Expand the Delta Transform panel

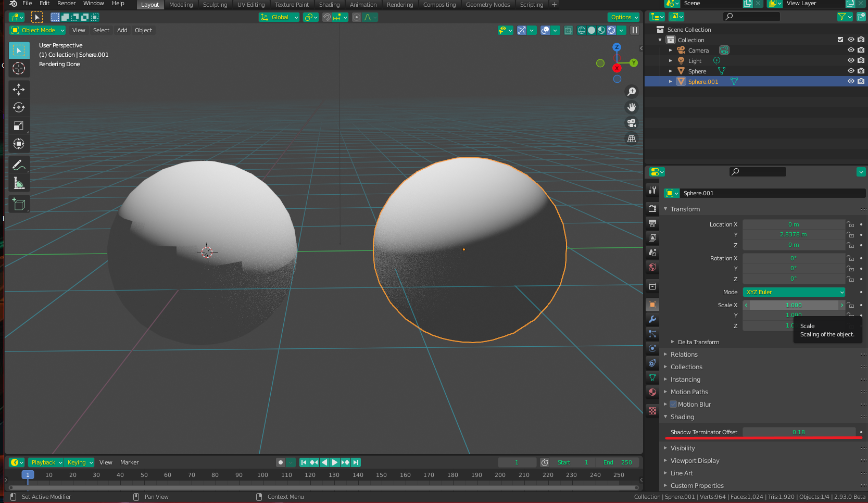pyautogui.click(x=698, y=342)
